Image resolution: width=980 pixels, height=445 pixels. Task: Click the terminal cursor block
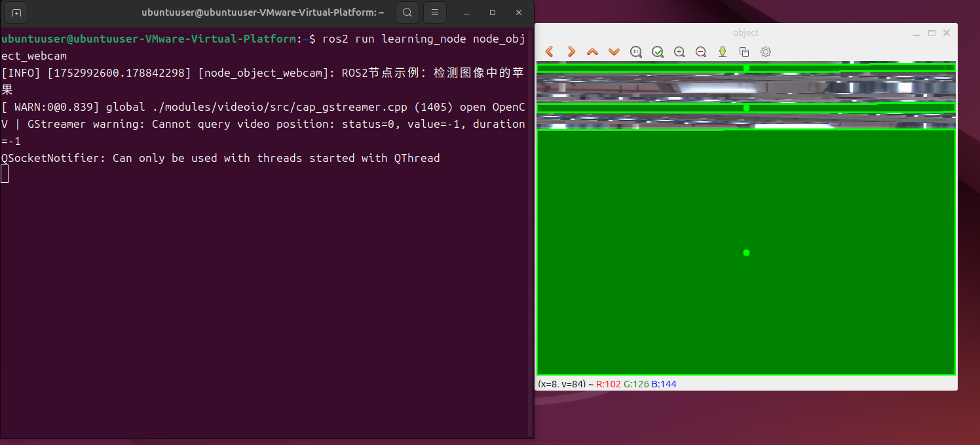tap(5, 174)
